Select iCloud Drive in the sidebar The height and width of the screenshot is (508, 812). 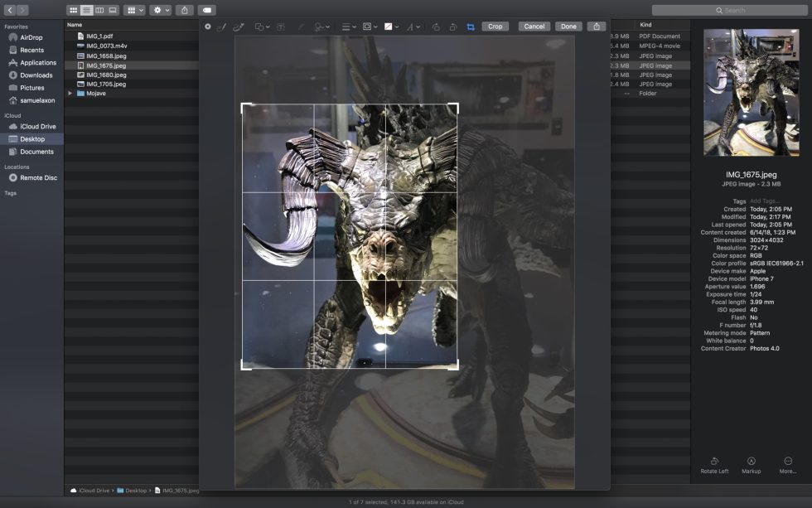tap(37, 127)
